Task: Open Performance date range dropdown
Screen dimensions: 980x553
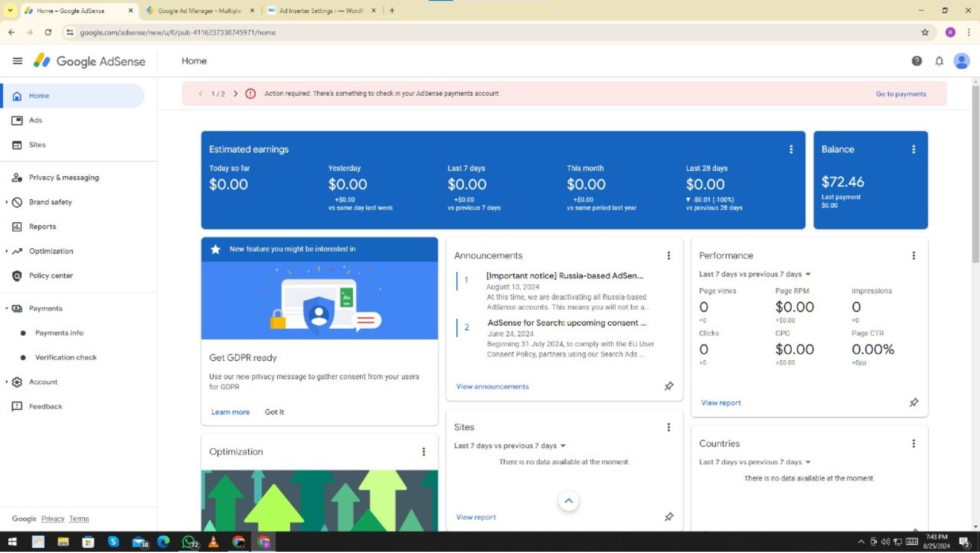Action: tap(755, 275)
